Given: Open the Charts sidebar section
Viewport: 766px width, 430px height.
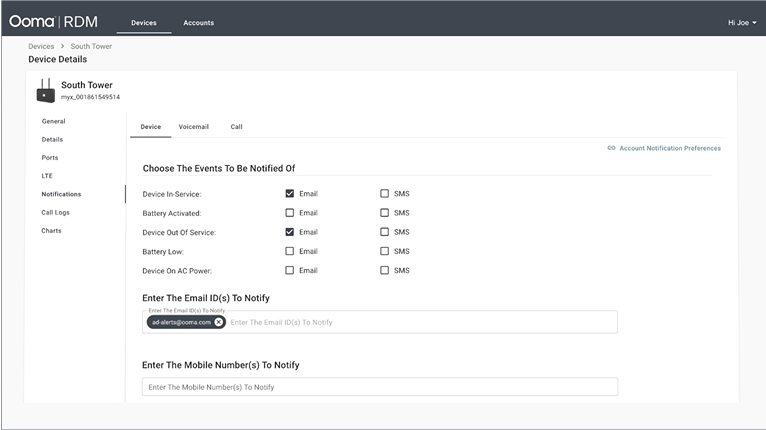Looking at the screenshot, I should 51,231.
